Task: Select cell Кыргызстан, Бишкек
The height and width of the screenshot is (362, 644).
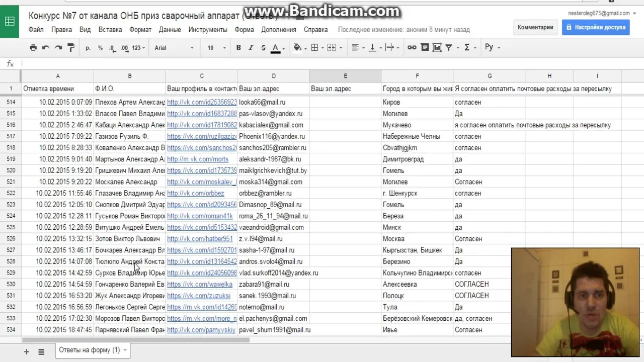Action: (x=417, y=250)
